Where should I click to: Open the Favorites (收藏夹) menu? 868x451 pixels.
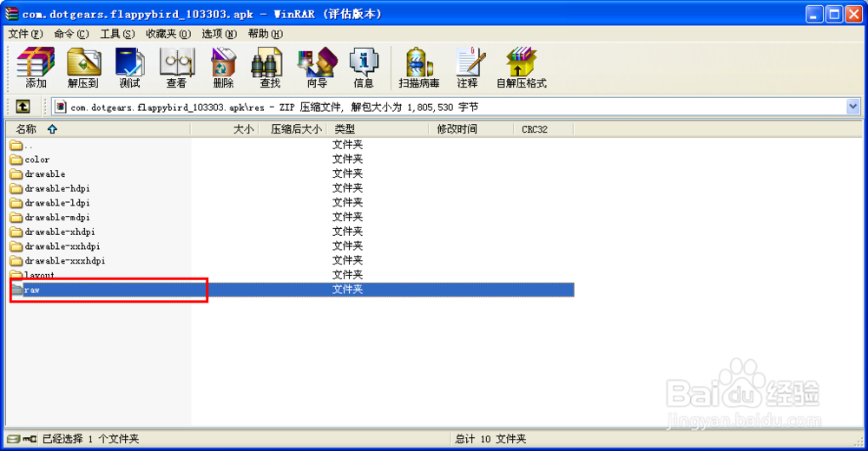[x=168, y=34]
